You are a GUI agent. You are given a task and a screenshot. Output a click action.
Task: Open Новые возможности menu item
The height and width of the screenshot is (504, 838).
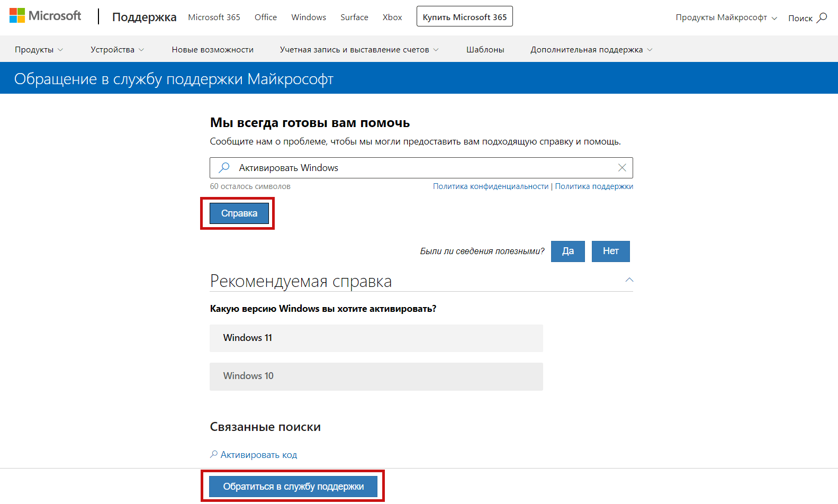(213, 50)
